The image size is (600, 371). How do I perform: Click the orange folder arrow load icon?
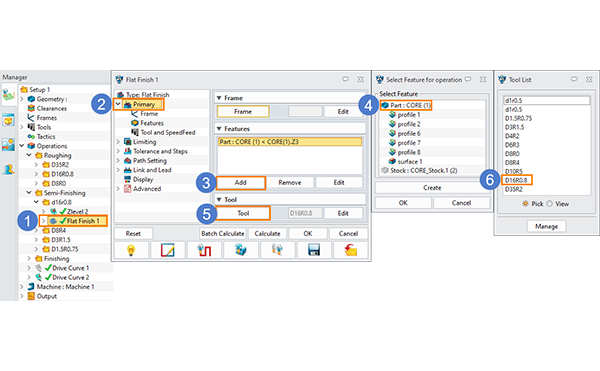(x=351, y=250)
